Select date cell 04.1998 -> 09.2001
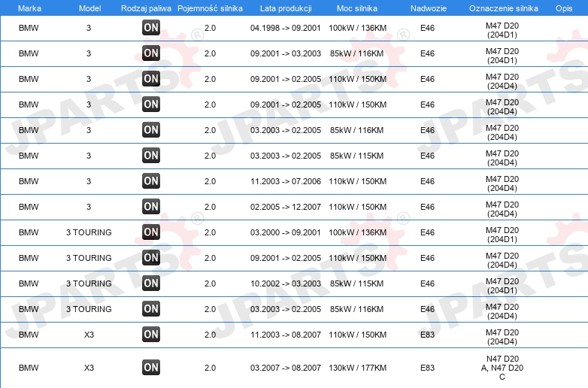 click(286, 28)
